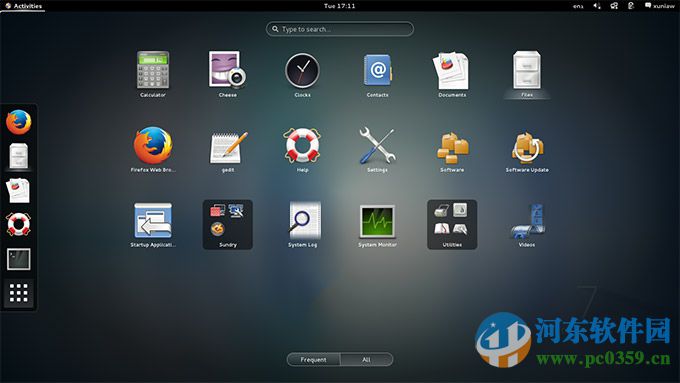
Task: Expand the Utilities app folder
Action: pos(452,224)
